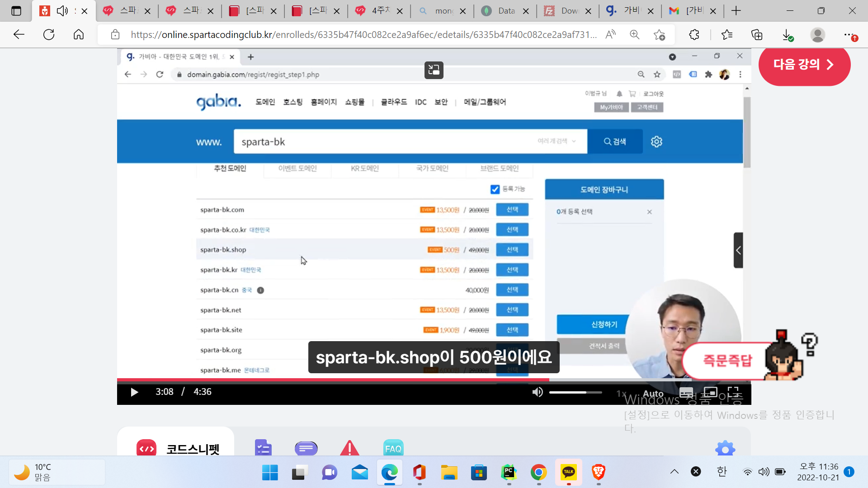Switch to the mong search tab
Viewport: 868px width, 488px height.
coord(442,11)
